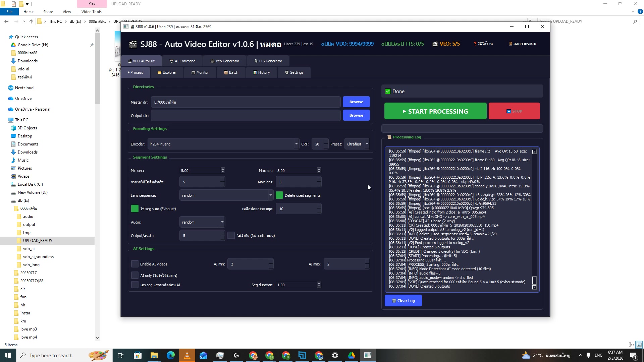The width and height of the screenshot is (644, 362).
Task: Open the Explorer sub-tab
Action: (167, 72)
